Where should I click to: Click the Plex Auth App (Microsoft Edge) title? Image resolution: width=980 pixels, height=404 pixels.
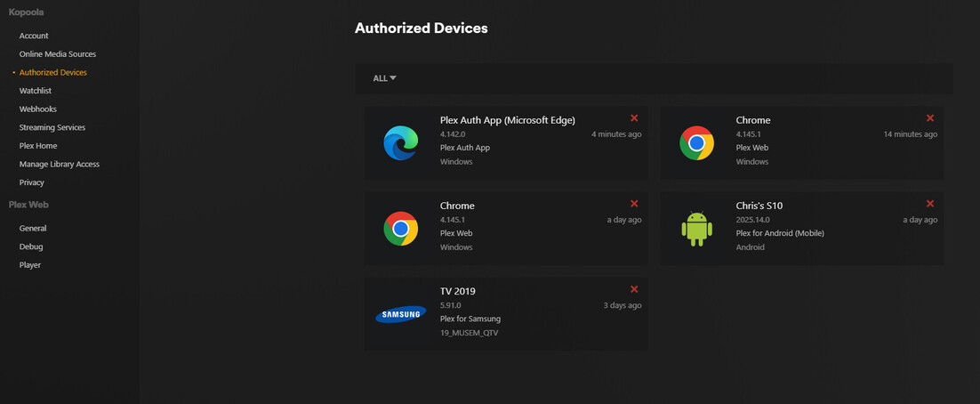(x=508, y=120)
